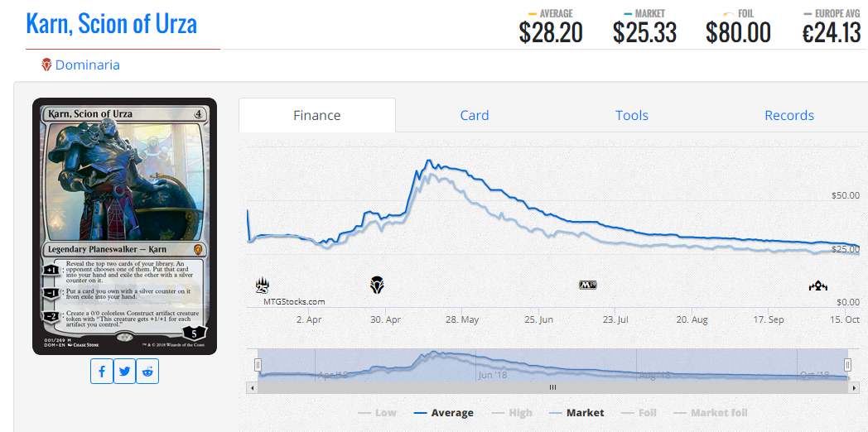Click the Masters 25 set marker on chart
Image resolution: width=868 pixels, height=432 pixels.
click(x=263, y=286)
